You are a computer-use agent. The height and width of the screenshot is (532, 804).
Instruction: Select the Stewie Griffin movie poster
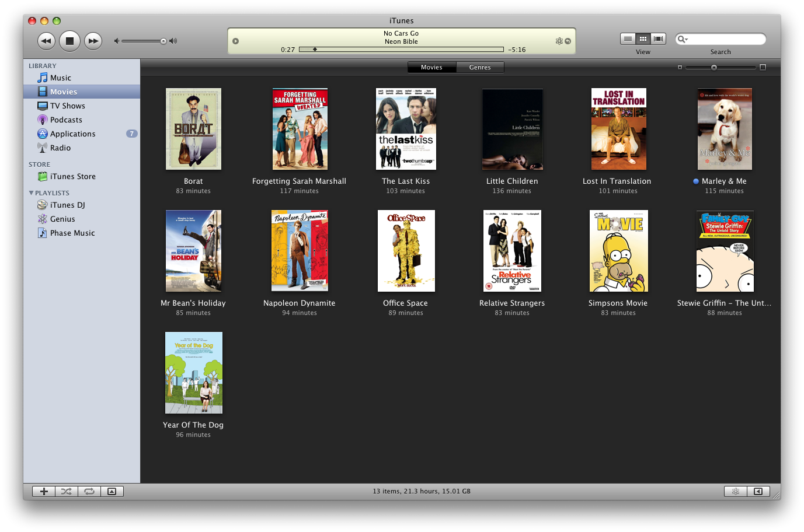click(725, 251)
